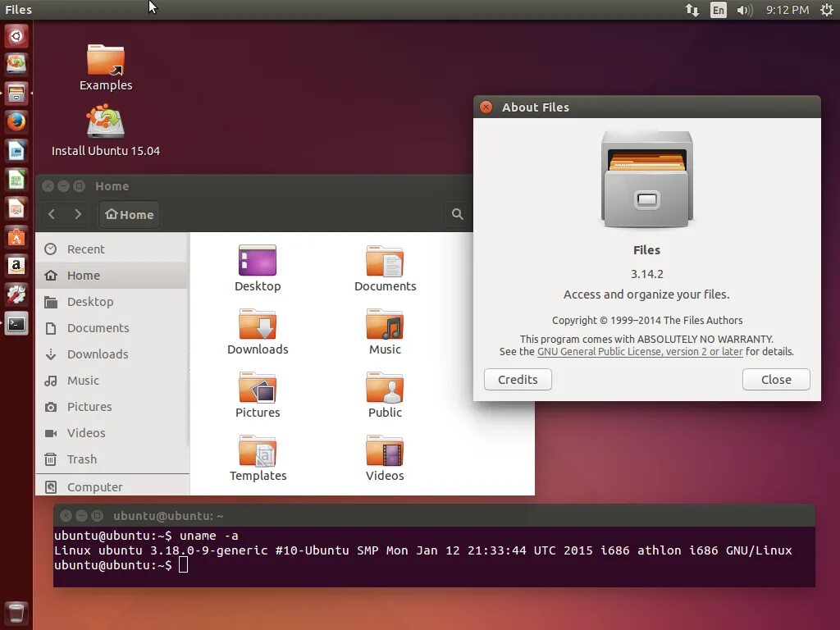This screenshot has width=840, height=630.
Task: Select the Public folder in Home view
Action: tap(385, 395)
